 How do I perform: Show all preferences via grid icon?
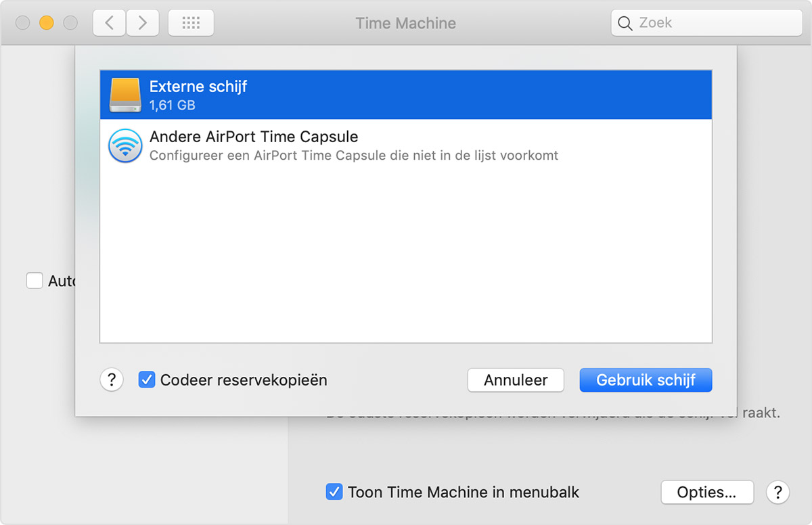191,23
